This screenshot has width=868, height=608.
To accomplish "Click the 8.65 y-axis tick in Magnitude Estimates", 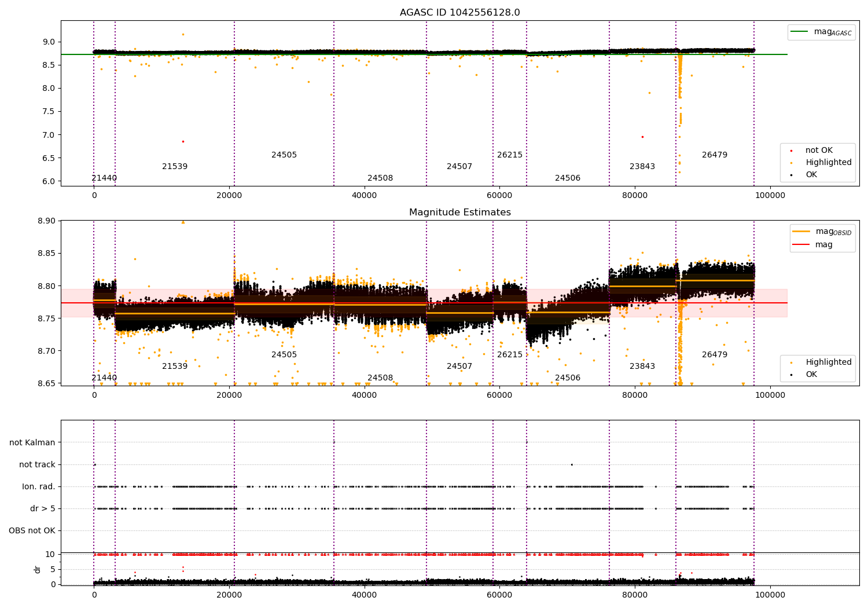I will (x=46, y=383).
